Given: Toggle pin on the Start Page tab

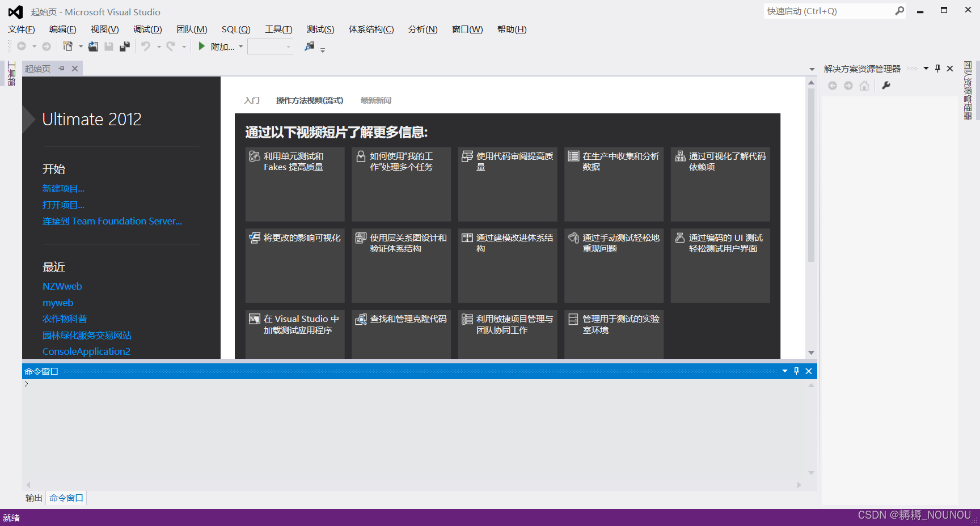Looking at the screenshot, I should (62, 69).
